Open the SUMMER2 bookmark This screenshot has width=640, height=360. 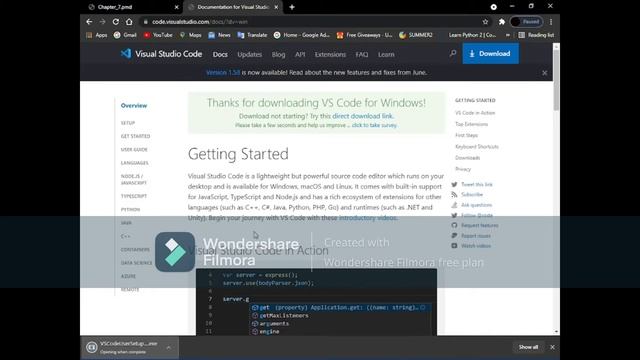pos(416,35)
